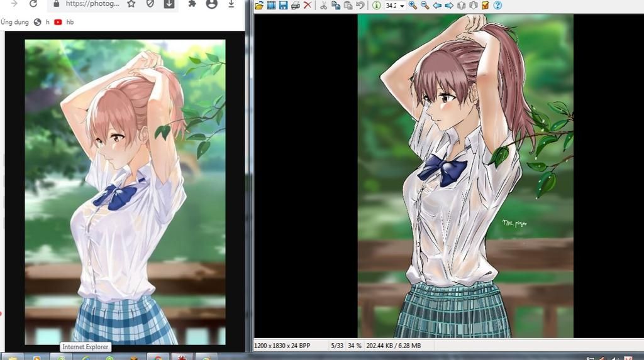Cut selection with the scissors icon
Viewport: 644px width, 360px height.
324,5
